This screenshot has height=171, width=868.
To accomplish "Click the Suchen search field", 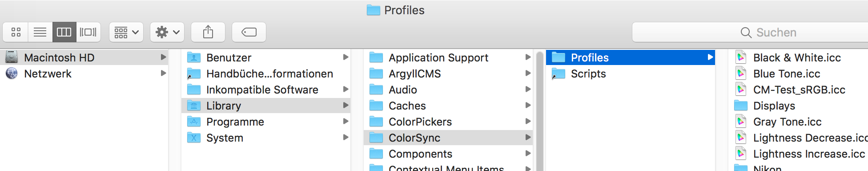I will click(750, 32).
